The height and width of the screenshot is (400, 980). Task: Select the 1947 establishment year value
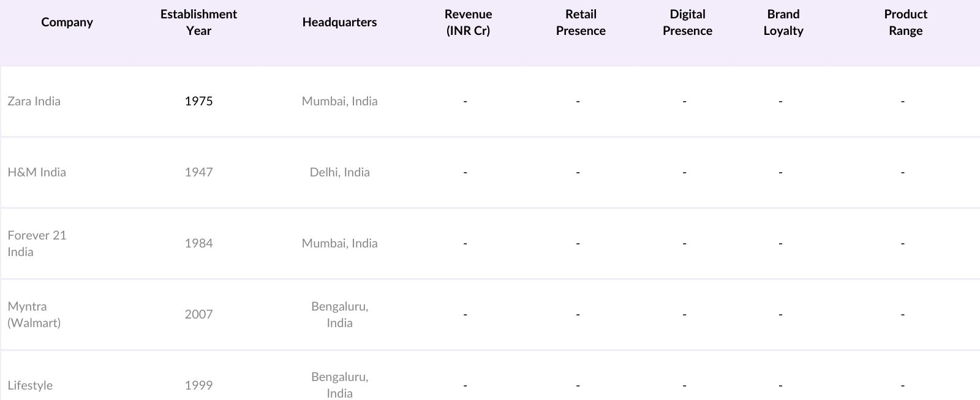(x=198, y=172)
